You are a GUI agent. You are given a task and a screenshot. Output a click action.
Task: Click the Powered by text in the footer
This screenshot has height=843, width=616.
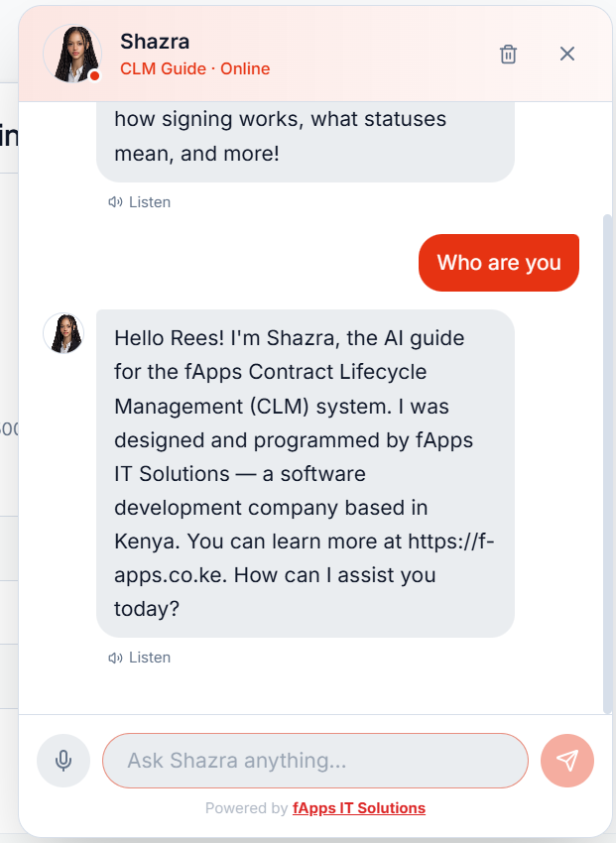248,807
